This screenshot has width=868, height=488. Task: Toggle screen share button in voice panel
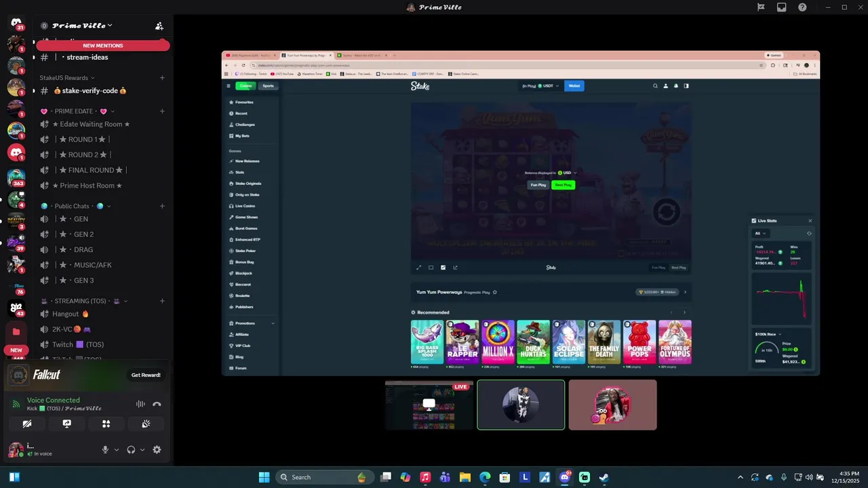(66, 424)
